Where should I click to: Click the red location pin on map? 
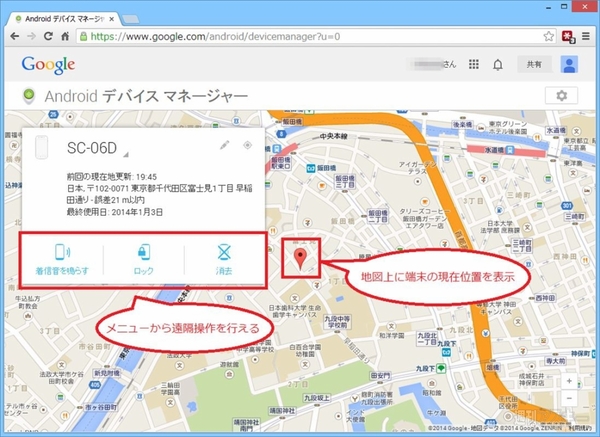pyautogui.click(x=300, y=259)
